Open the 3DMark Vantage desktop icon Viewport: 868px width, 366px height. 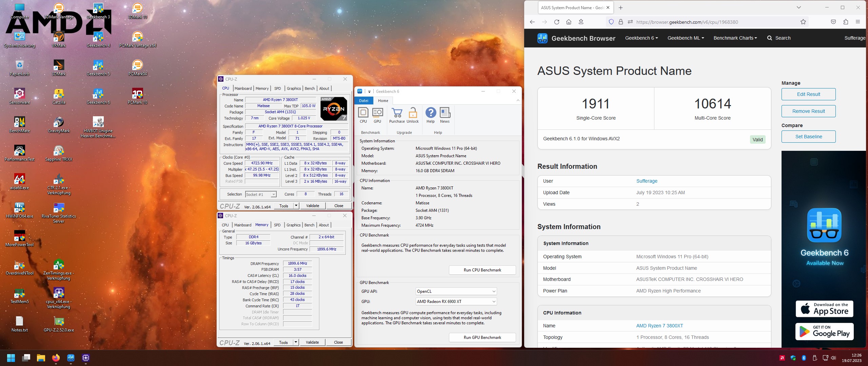pos(59,11)
